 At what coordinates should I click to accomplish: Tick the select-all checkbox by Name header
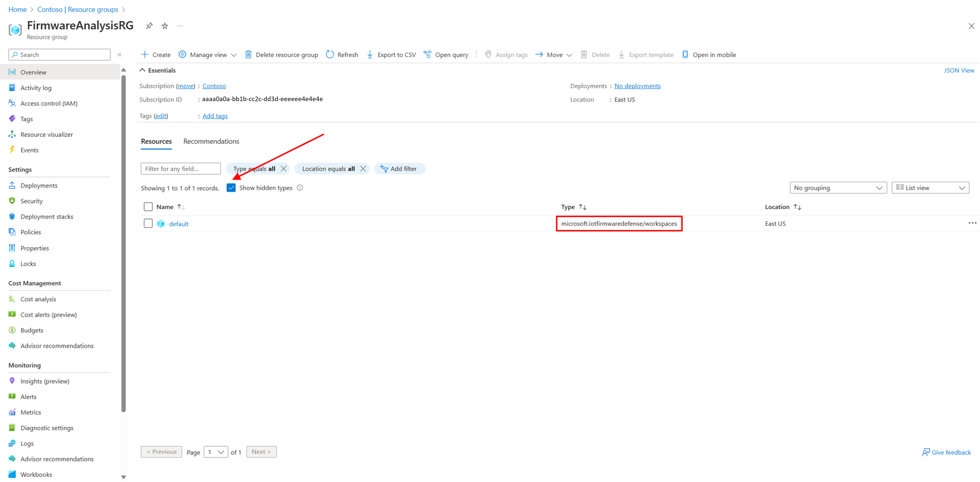148,207
